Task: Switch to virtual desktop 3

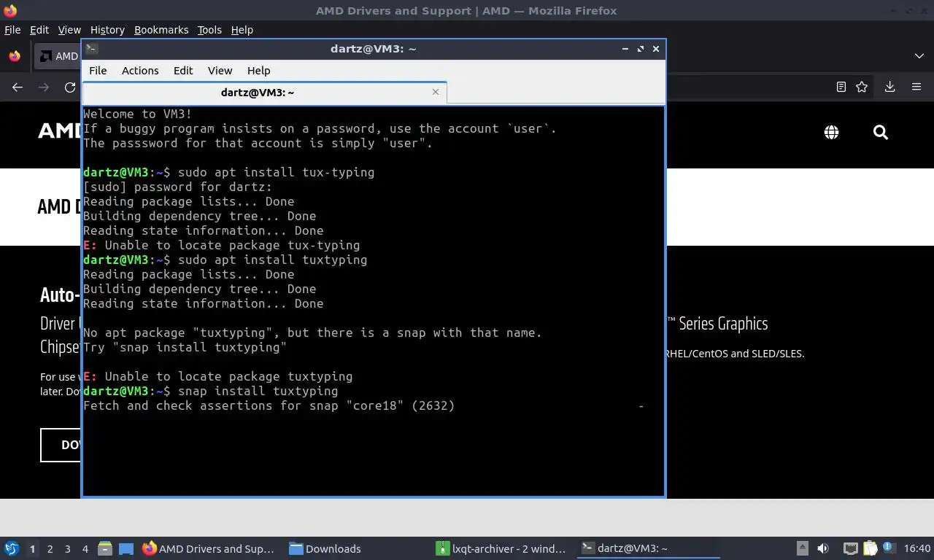Action: click(67, 549)
